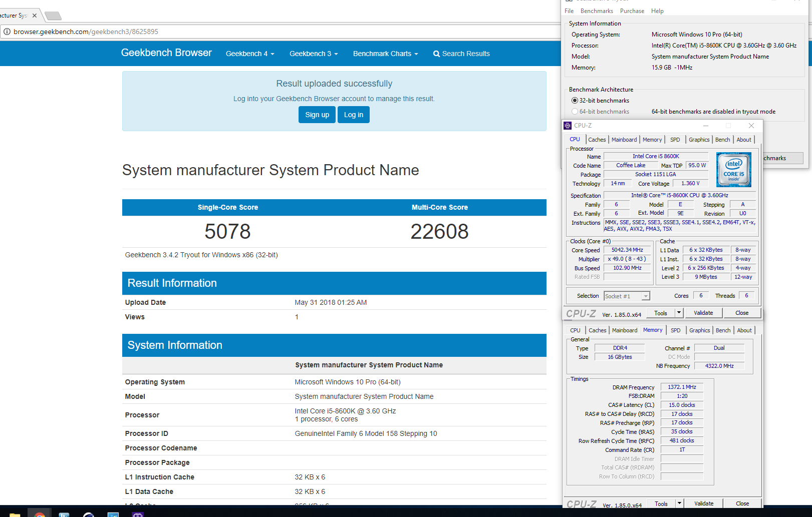Select Caches tab in lower CPU-Z window

point(598,330)
